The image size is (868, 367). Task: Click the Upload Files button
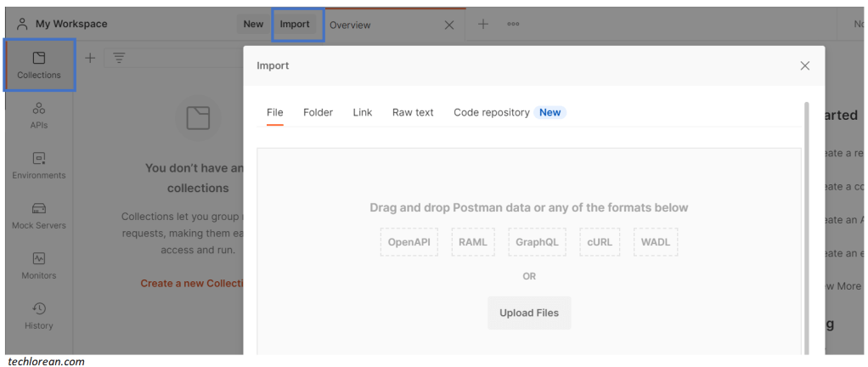[x=529, y=313]
